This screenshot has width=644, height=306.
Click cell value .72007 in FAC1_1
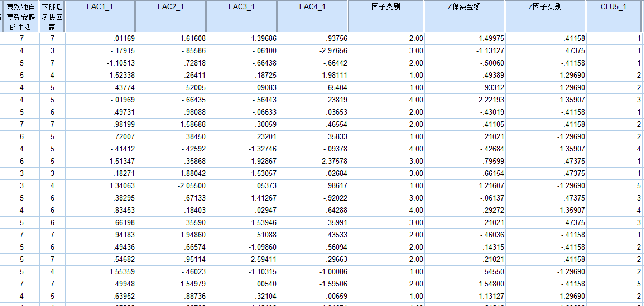[x=100, y=137]
